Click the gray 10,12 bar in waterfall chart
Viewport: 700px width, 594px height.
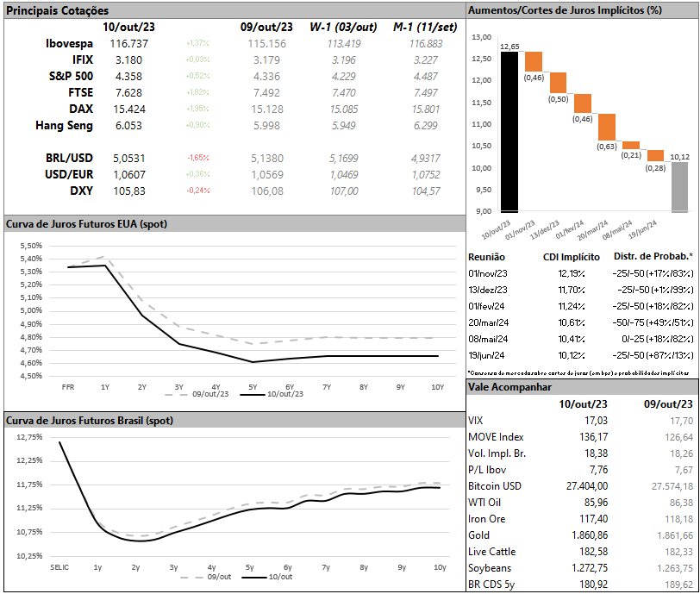pos(679,185)
